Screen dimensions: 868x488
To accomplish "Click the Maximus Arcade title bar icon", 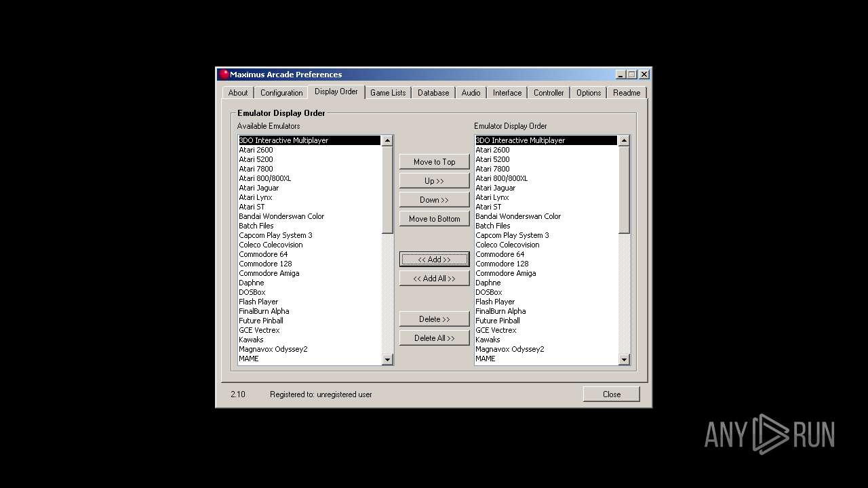I will coord(224,75).
